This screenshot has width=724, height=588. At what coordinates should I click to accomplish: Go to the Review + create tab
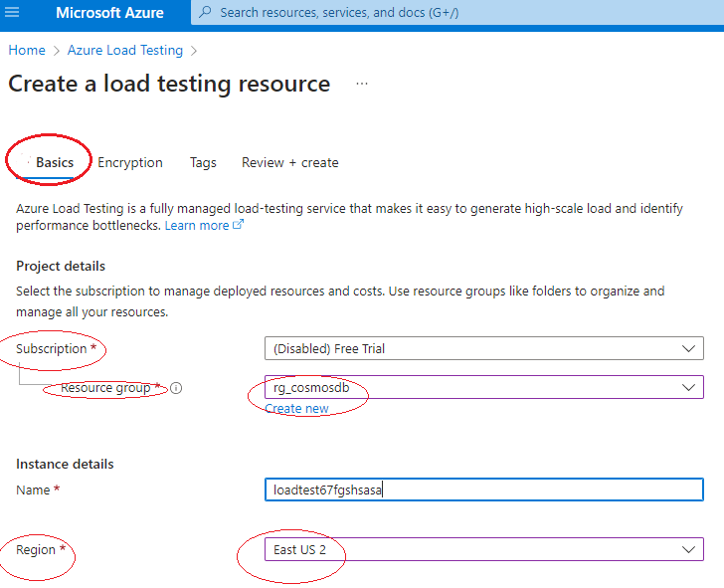(290, 162)
